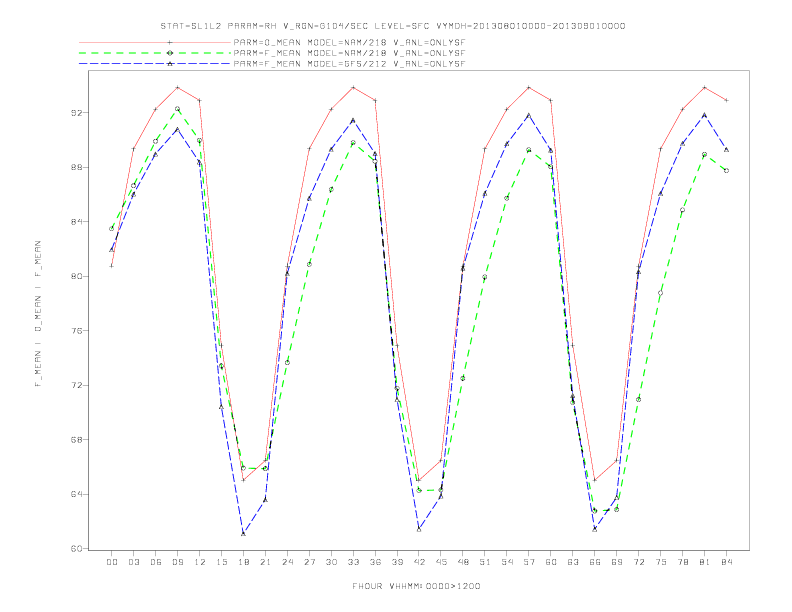This screenshot has width=792, height=612.
Task: Click the blue dashed line sample in legend
Action: point(155,64)
